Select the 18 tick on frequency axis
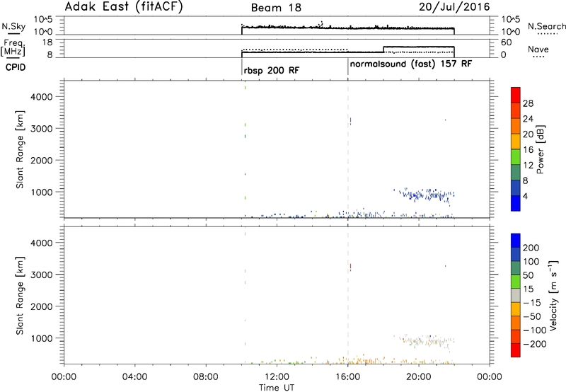Image resolution: width=566 pixels, height=392 pixels. tap(47, 42)
